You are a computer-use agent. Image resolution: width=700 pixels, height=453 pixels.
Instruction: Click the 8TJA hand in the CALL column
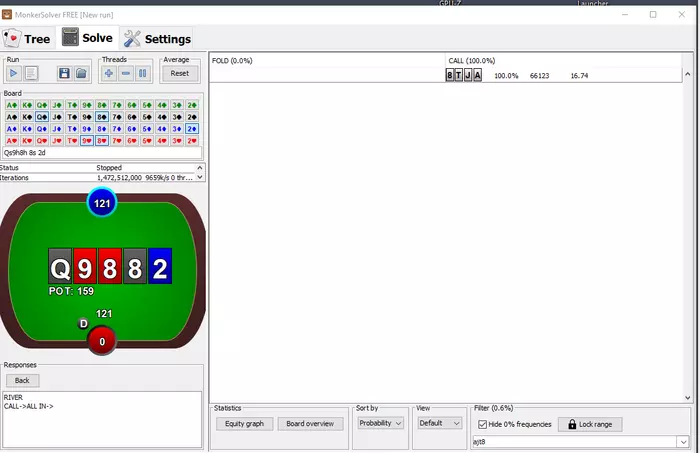(464, 75)
